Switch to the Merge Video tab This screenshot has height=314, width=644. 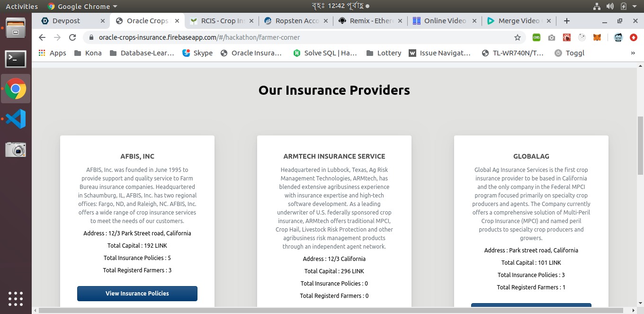[x=519, y=21]
